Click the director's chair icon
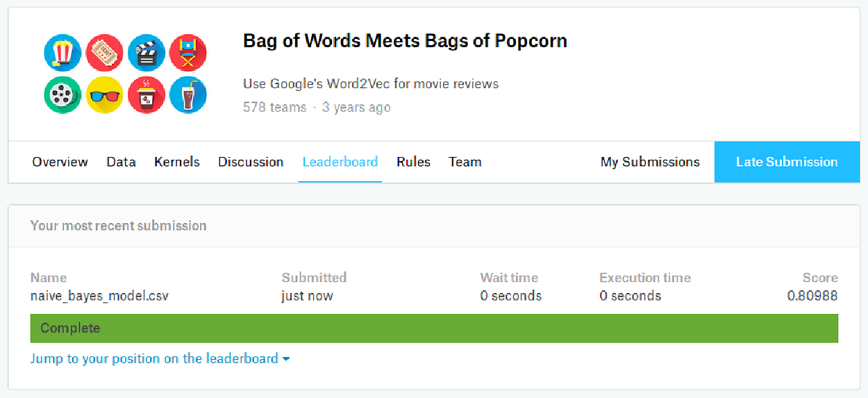Viewport: 868px width, 398px height. (188, 53)
